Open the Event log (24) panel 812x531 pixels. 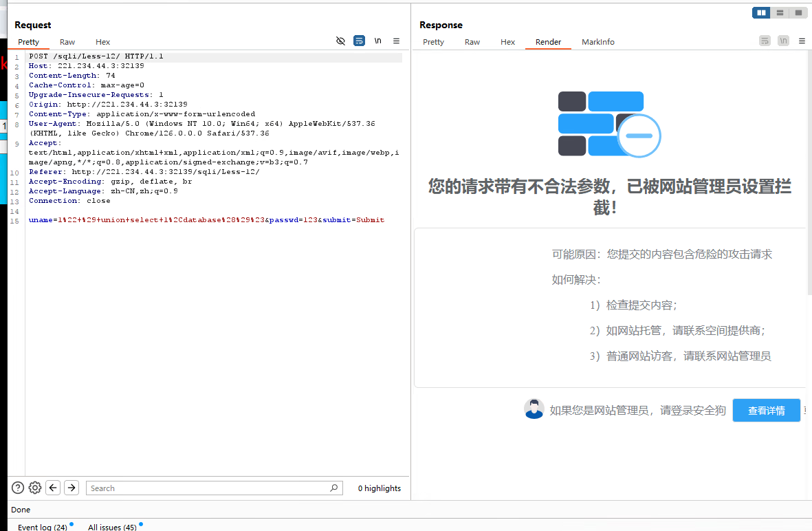(x=43, y=527)
